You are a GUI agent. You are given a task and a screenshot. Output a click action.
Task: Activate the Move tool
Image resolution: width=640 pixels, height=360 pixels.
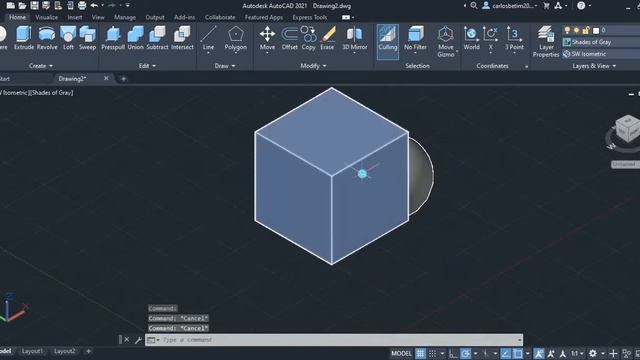[267, 39]
